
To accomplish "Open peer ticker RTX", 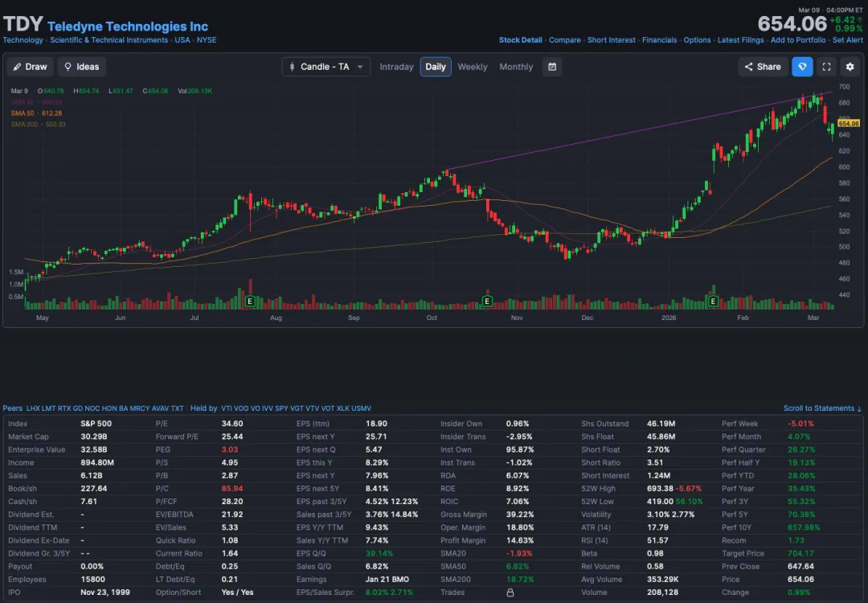I will (64, 408).
